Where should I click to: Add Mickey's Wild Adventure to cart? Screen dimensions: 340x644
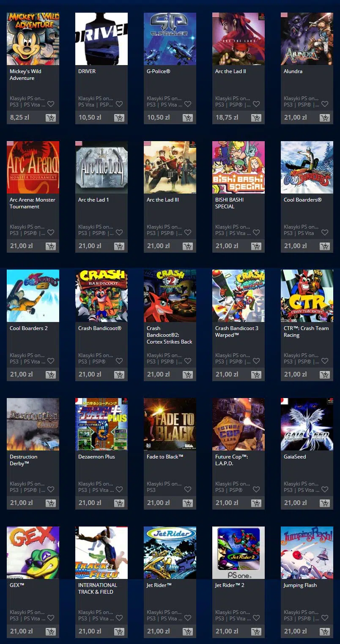pos(51,118)
